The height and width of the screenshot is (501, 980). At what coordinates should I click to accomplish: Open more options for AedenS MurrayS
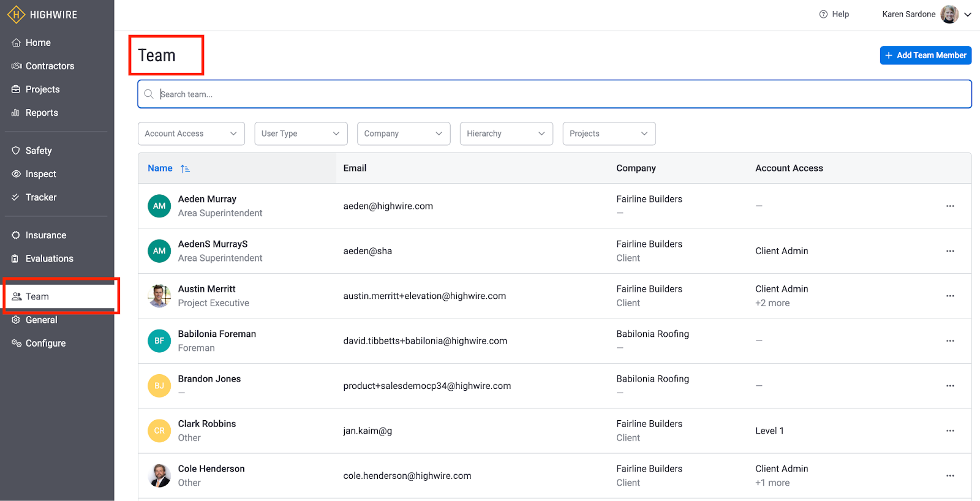coord(950,251)
